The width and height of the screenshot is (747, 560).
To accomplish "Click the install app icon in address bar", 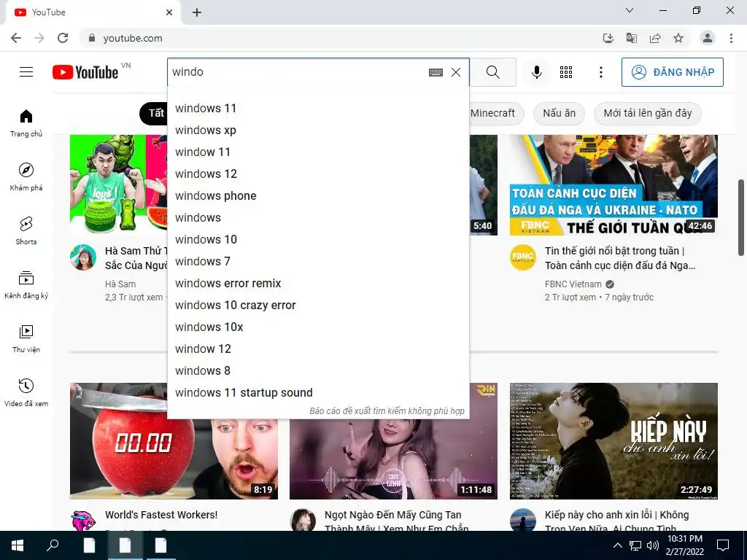I will 608,38.
